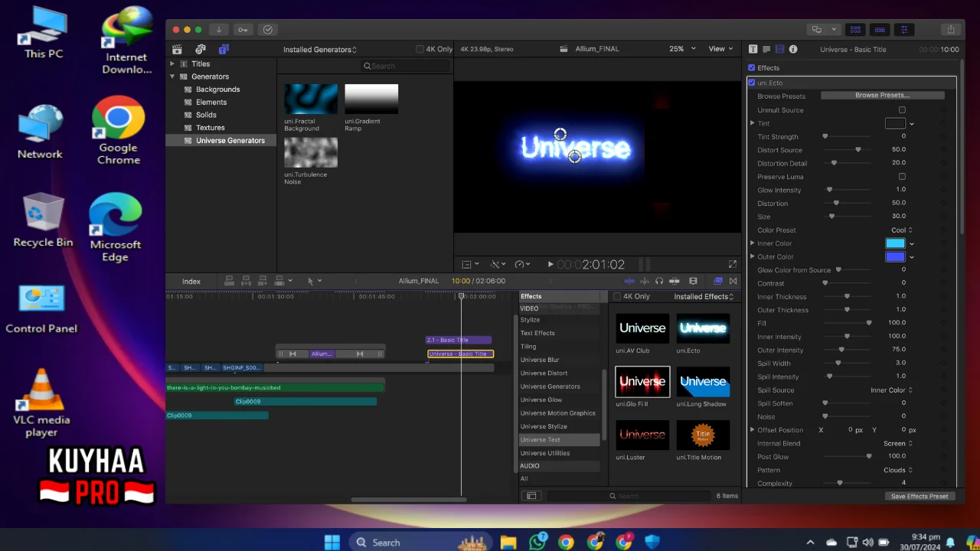The width and height of the screenshot is (980, 551).
Task: Open the clip appearance filmstrip icon
Action: (693, 281)
